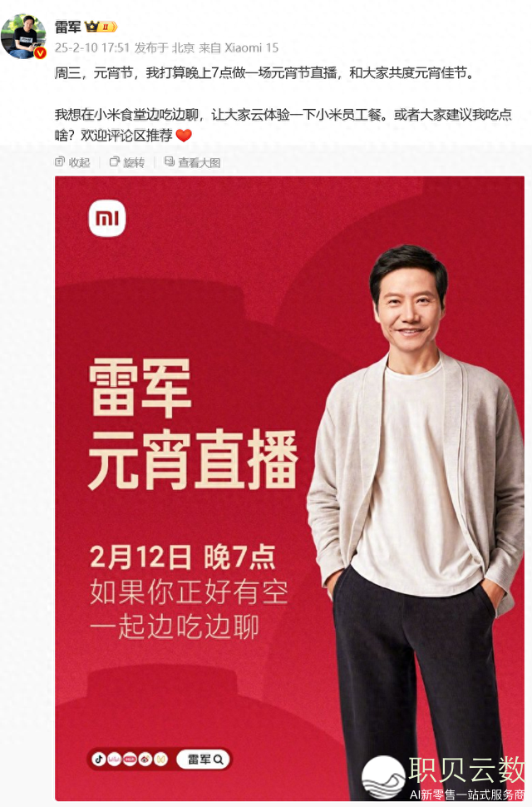Image resolution: width=532 pixels, height=807 pixels.
Task: Click the crown membership level badge
Action: [x=101, y=27]
